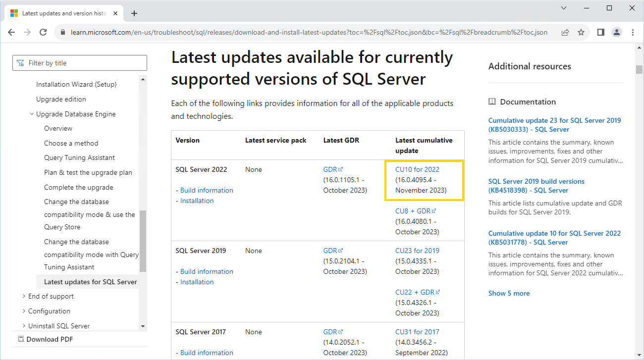644x360 pixels.
Task: Open Chrome three-dot menu
Action: tap(633, 32)
